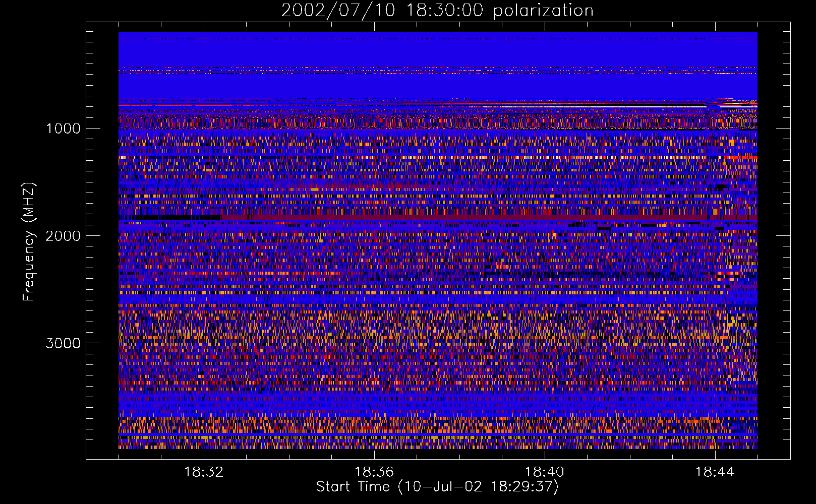Click the "18:44" time tick label
Viewport: 816px width, 504px height.
pyautogui.click(x=715, y=472)
